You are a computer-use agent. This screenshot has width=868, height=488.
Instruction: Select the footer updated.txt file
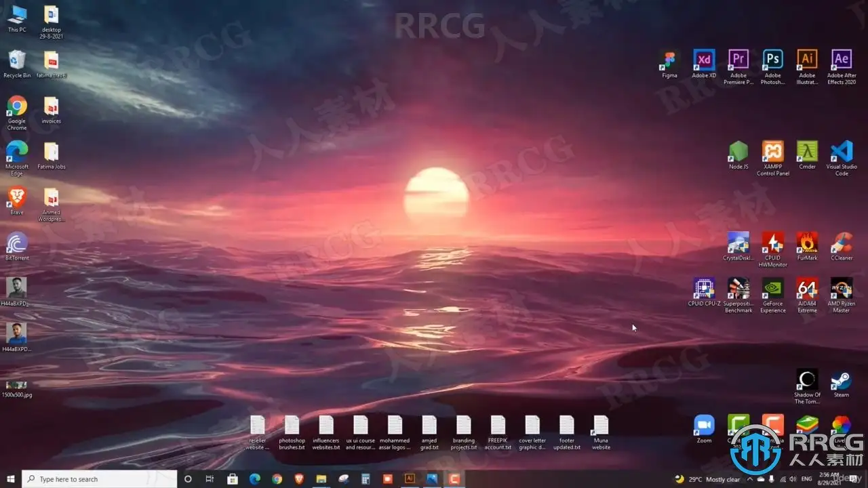(x=567, y=432)
